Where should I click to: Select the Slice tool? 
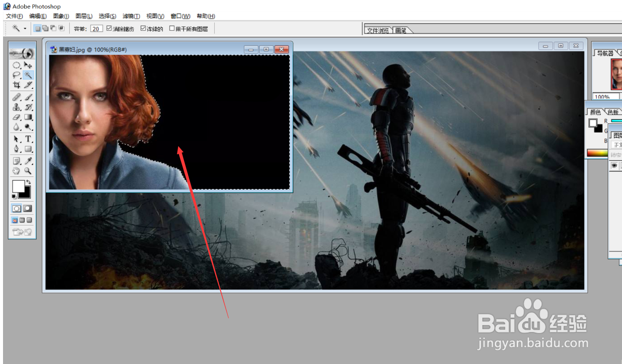pyautogui.click(x=28, y=85)
